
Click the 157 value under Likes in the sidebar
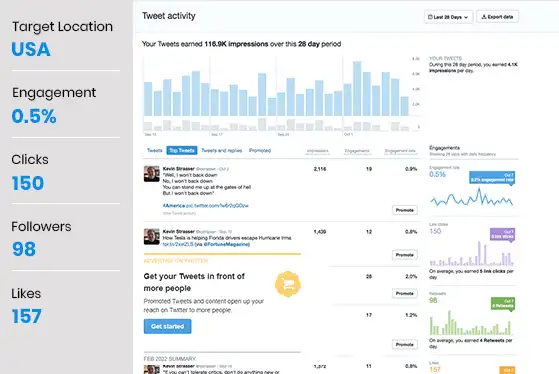pyautogui.click(x=27, y=316)
